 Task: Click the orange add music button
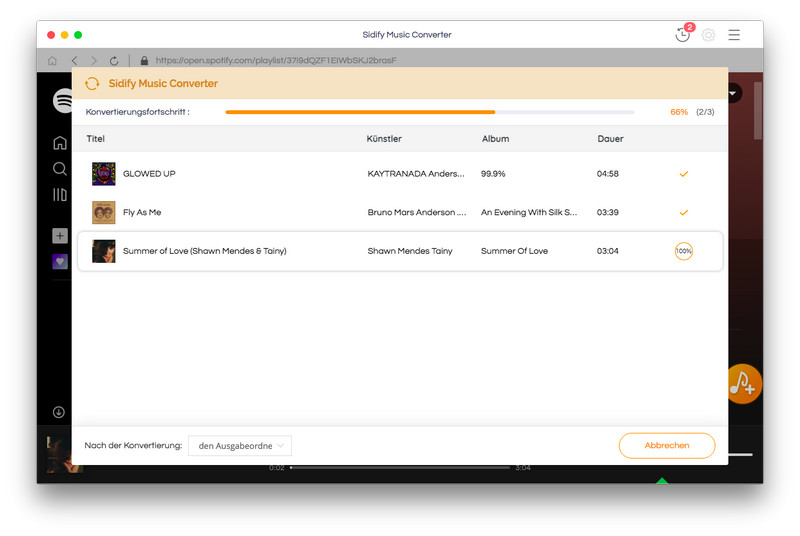coord(744,384)
